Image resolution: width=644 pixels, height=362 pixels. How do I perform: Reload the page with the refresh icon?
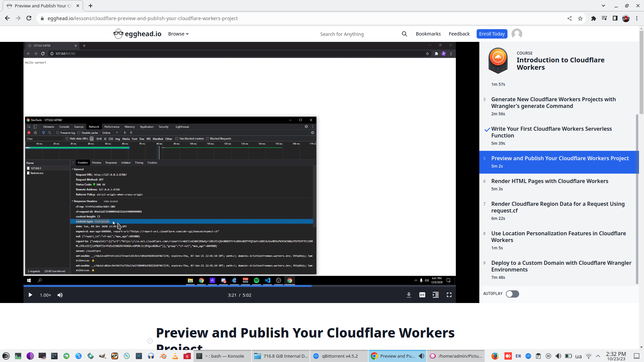(29, 18)
